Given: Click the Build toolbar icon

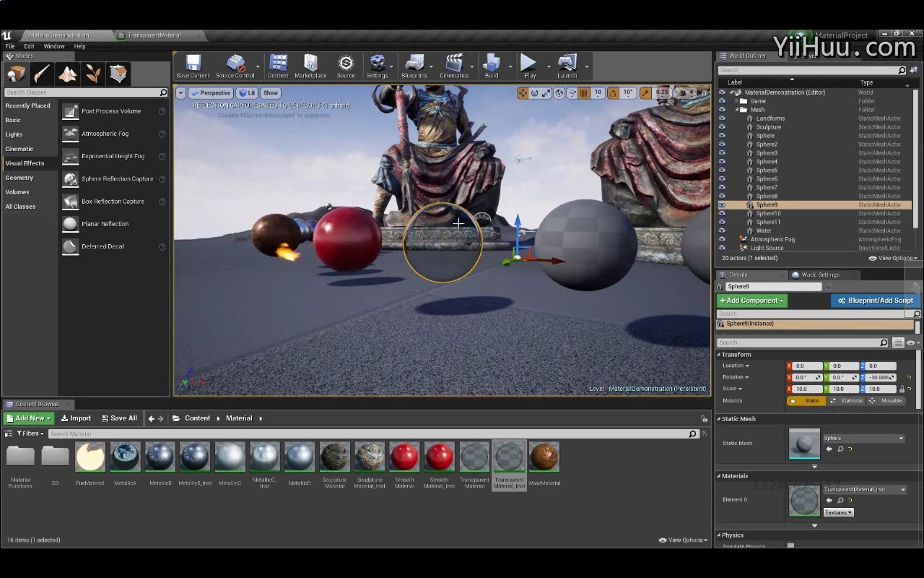Looking at the screenshot, I should [492, 66].
